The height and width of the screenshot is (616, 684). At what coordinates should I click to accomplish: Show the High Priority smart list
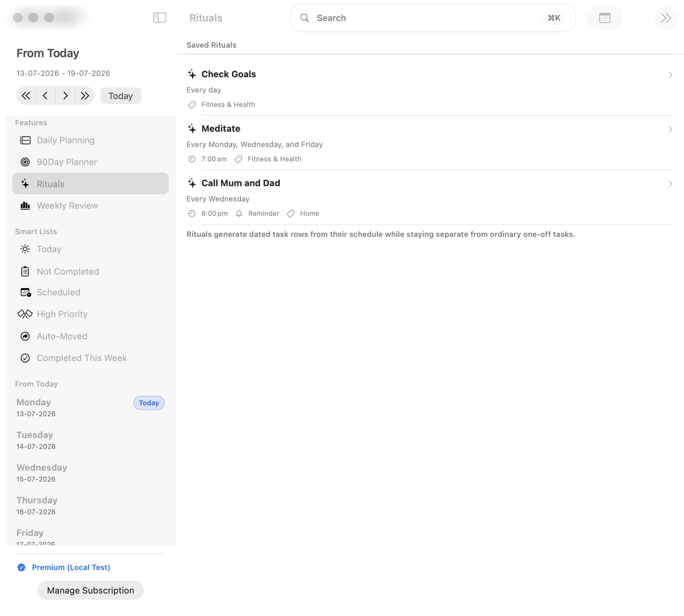tap(91, 314)
